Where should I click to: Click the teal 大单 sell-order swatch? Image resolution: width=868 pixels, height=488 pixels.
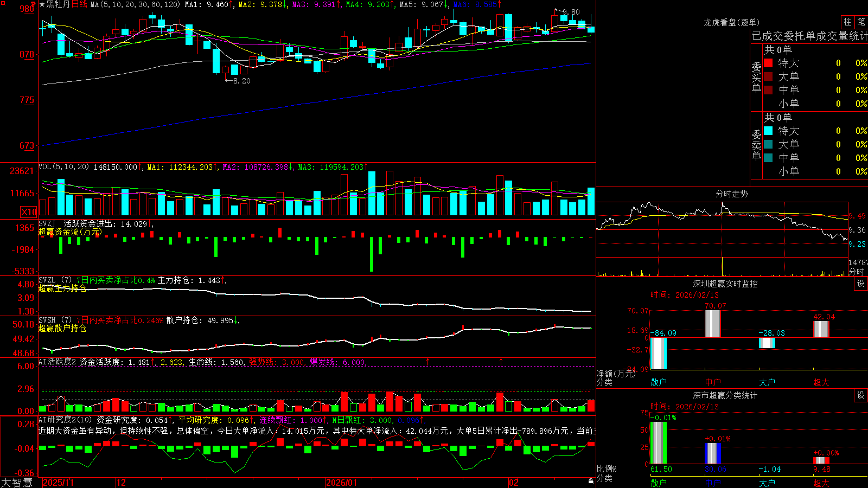pyautogui.click(x=768, y=144)
